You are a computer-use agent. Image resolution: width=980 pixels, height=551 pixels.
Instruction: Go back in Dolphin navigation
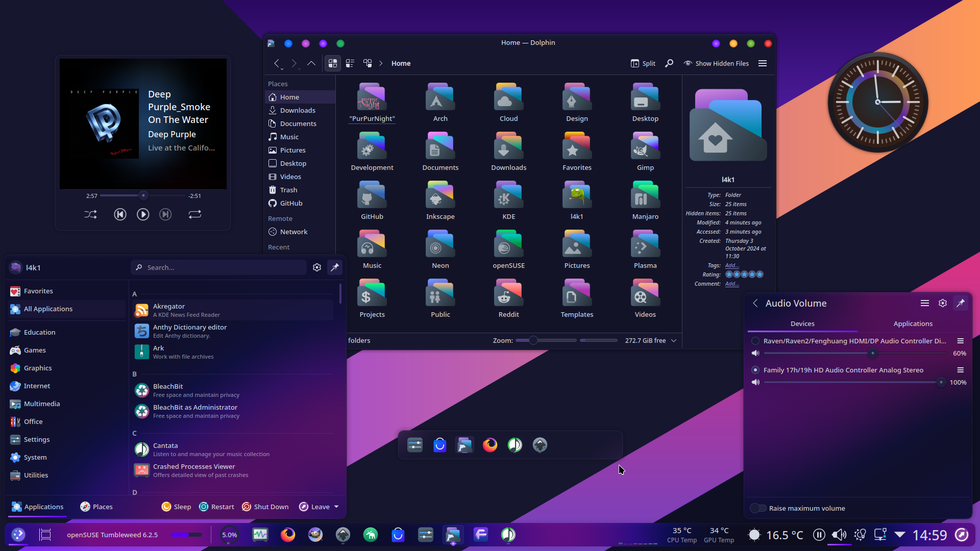click(x=277, y=63)
